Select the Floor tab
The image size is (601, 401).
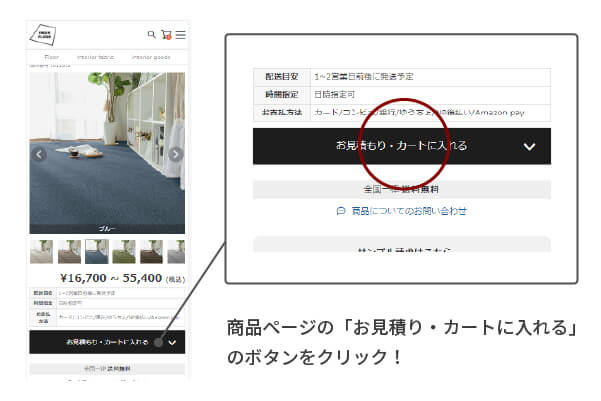(52, 57)
